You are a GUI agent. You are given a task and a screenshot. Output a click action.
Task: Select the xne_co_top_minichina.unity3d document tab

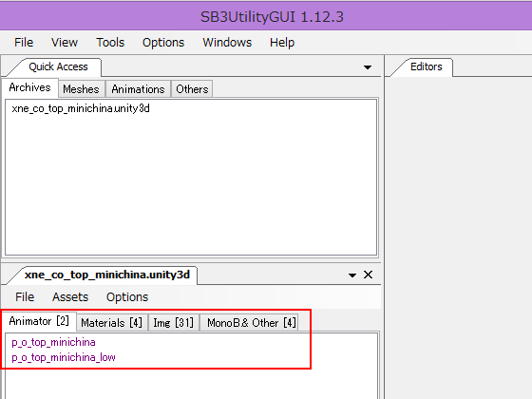coord(107,275)
